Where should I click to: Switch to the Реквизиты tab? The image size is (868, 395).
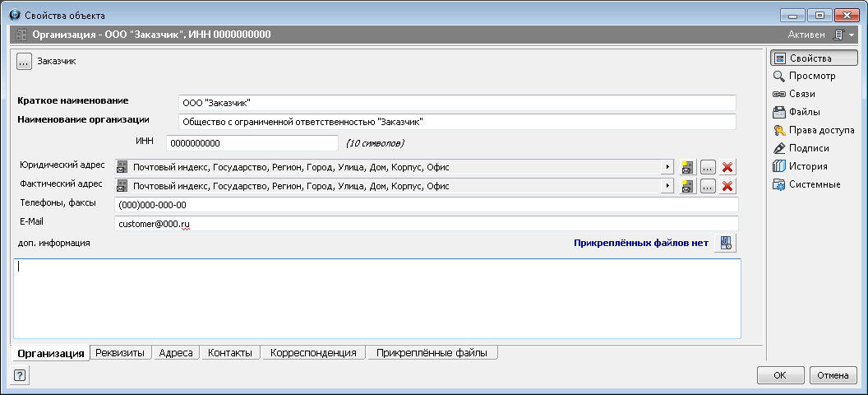120,353
